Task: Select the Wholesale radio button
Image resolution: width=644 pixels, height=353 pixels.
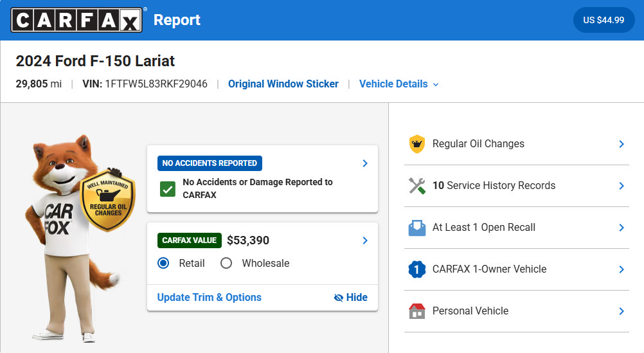Action: pos(226,263)
